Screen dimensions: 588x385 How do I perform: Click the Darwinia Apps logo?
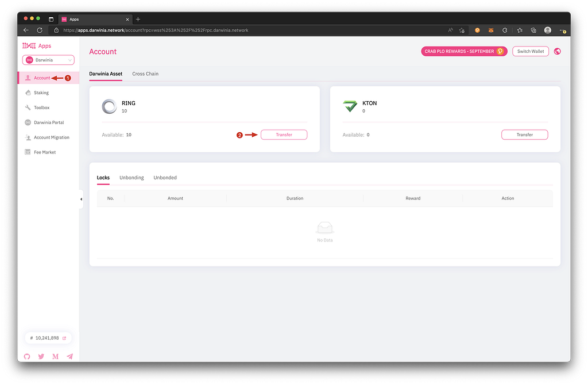point(37,46)
